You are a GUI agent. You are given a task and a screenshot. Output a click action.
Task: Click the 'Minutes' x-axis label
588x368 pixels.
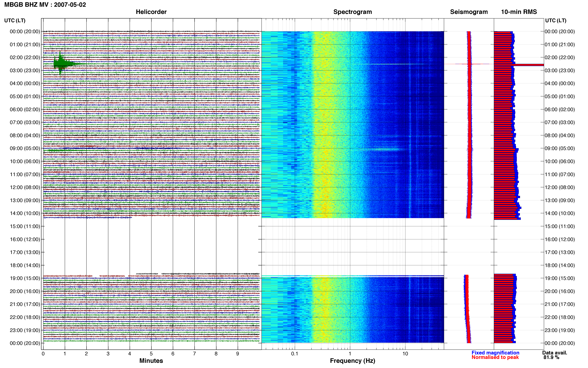pyautogui.click(x=151, y=361)
